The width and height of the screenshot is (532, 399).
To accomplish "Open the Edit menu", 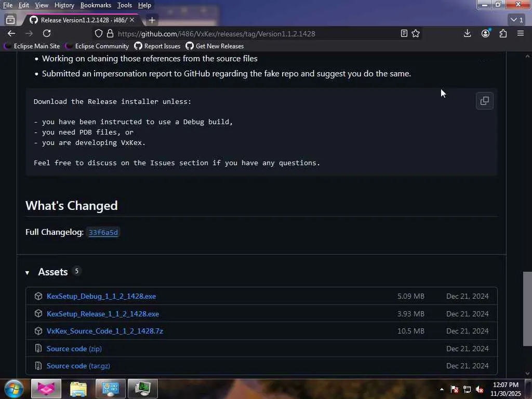I will tap(23, 5).
